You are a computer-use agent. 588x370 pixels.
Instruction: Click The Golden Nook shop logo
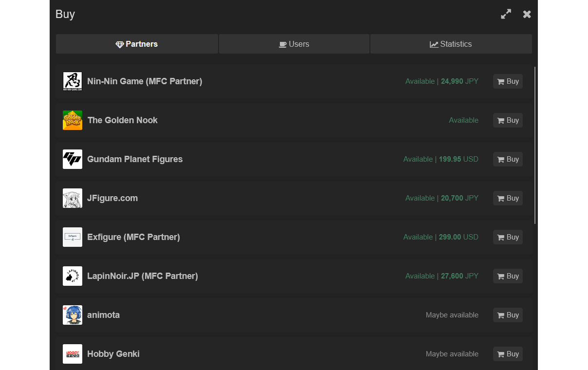[x=73, y=120]
